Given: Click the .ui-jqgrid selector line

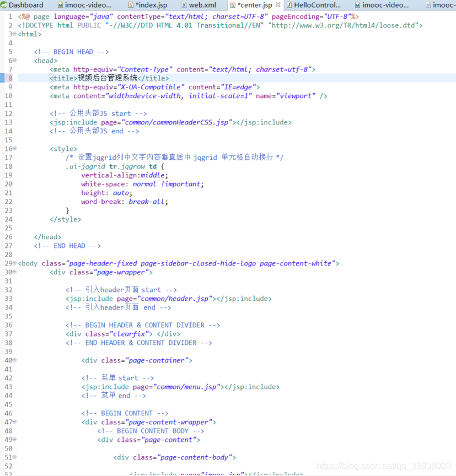Looking at the screenshot, I should pos(115,166).
